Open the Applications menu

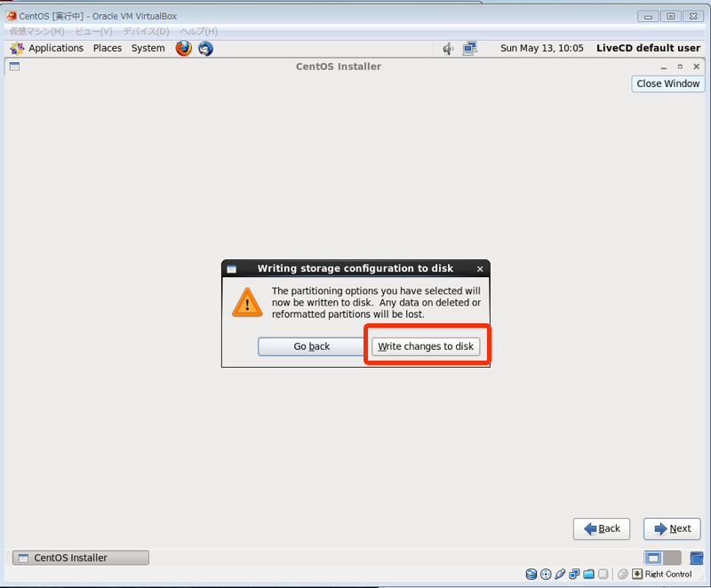[x=56, y=48]
